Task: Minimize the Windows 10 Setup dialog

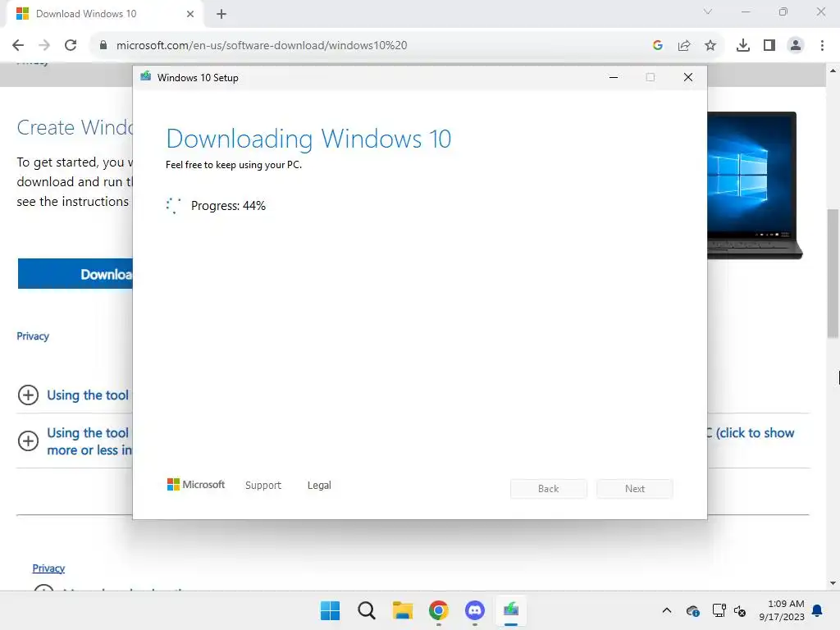Action: pos(614,77)
